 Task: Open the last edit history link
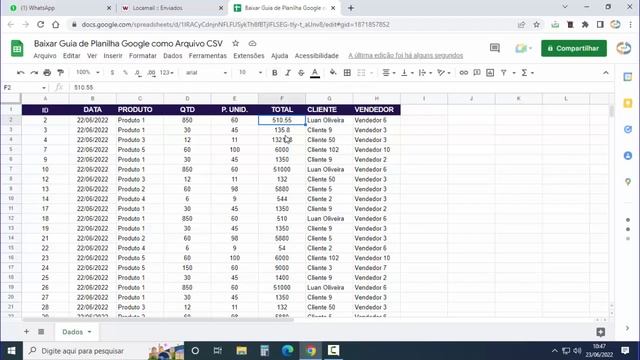click(x=406, y=56)
